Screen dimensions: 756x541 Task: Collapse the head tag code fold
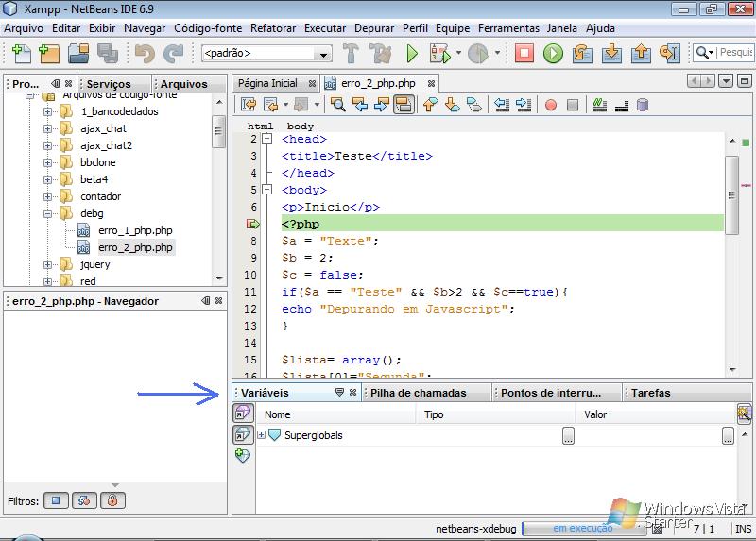pos(266,139)
